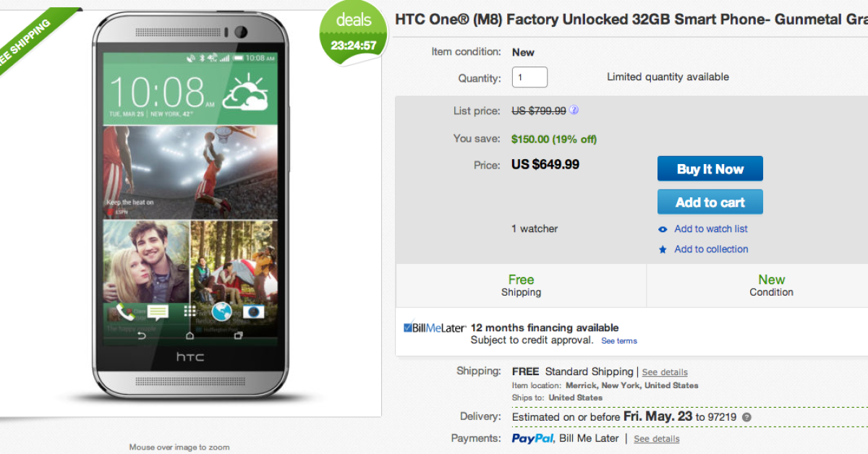Open See terms for financing
The image size is (868, 454).
(x=619, y=341)
